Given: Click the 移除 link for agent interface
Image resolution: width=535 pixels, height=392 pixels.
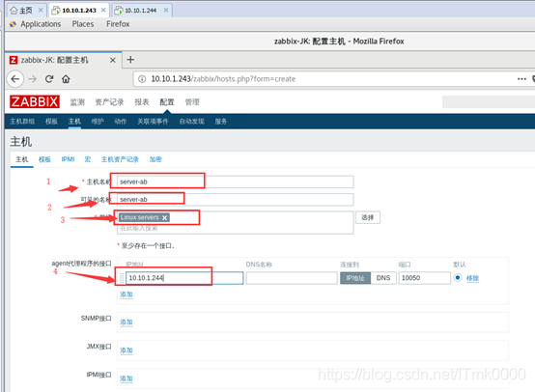Looking at the screenshot, I should tap(472, 278).
